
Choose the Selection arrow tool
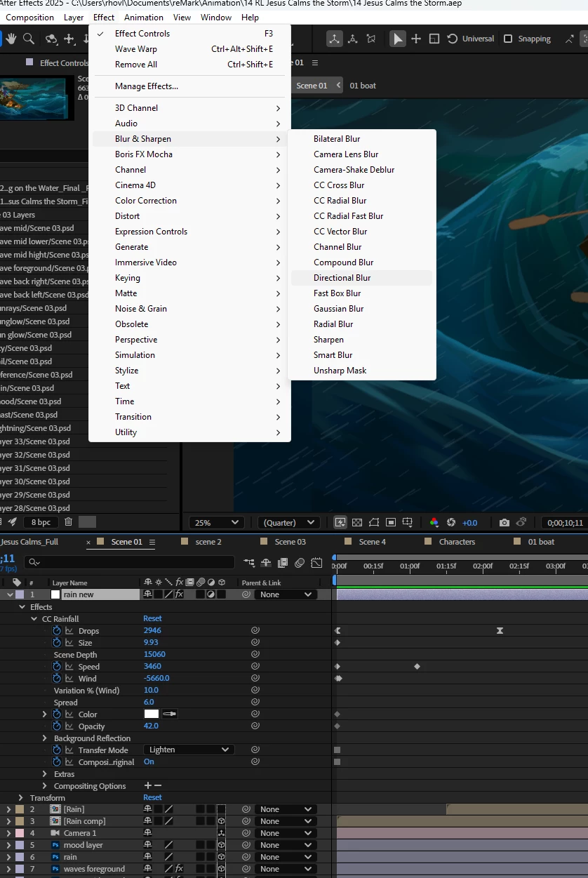coord(398,39)
